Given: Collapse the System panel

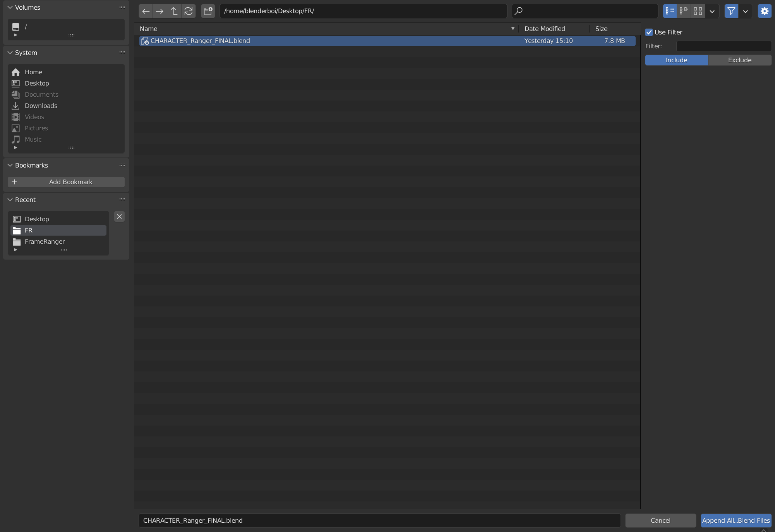Looking at the screenshot, I should pos(10,53).
